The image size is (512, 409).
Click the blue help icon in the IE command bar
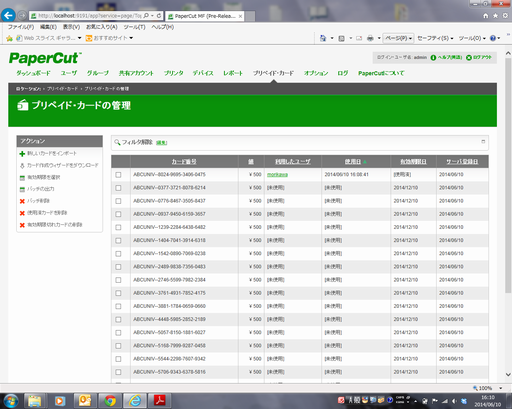pos(493,38)
